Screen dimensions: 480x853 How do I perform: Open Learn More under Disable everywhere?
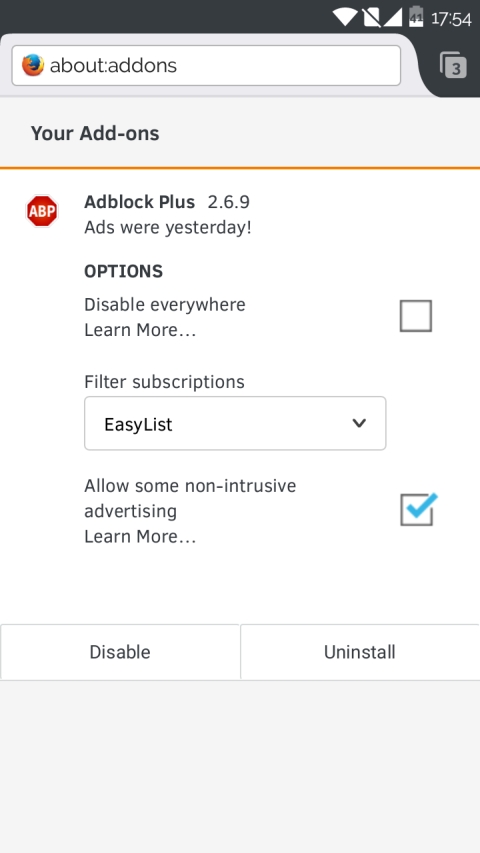point(140,330)
